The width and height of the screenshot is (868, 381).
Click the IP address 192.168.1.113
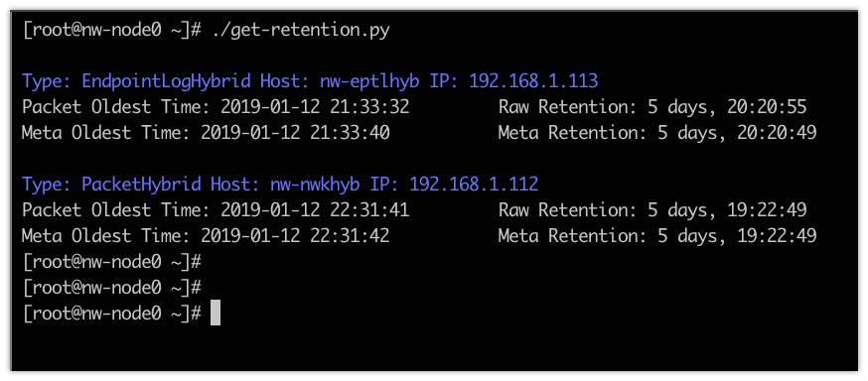(x=533, y=81)
